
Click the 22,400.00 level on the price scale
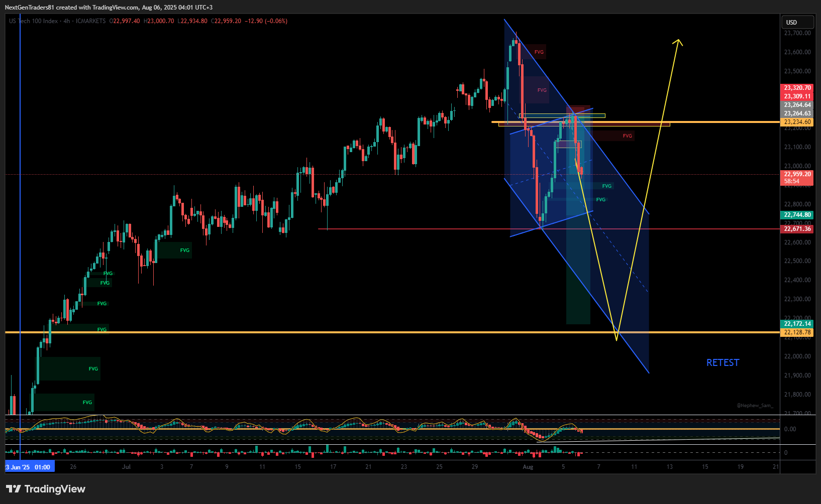click(797, 280)
